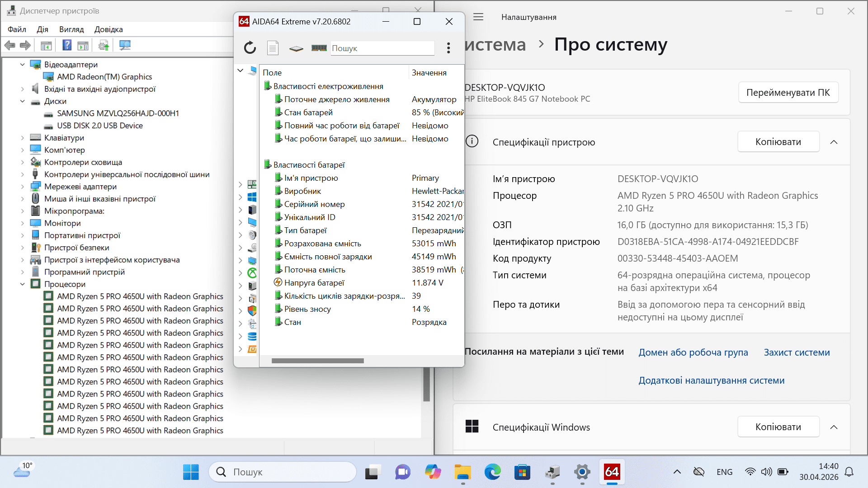Open the Settings hamburger navigation menu
Screen dimensions: 868x488
click(478, 17)
